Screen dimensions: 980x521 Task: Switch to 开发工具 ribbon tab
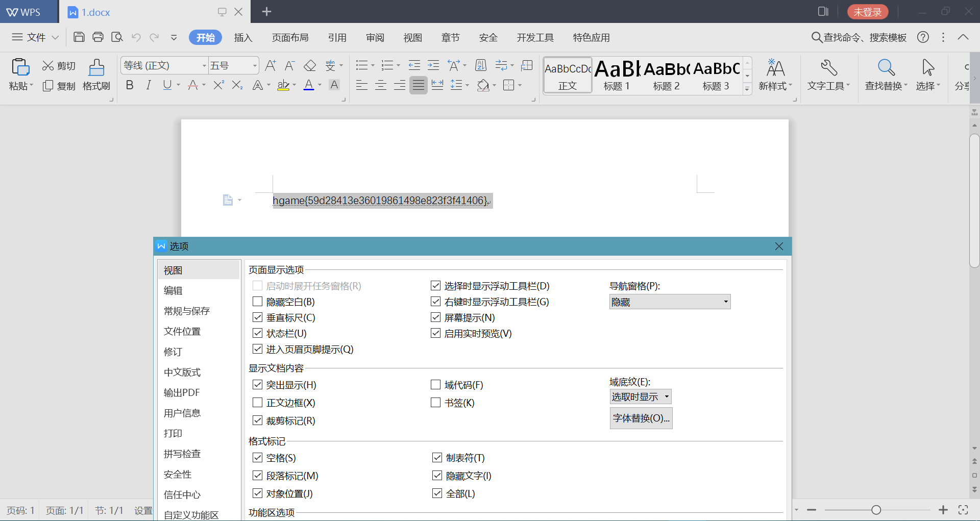point(535,37)
